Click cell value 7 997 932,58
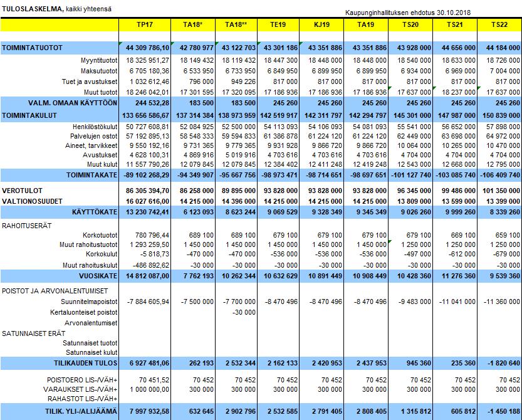 click(150, 412)
